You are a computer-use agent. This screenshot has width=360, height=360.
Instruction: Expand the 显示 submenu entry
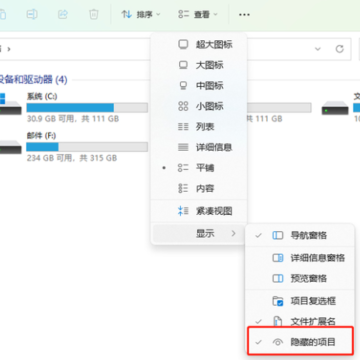click(199, 233)
